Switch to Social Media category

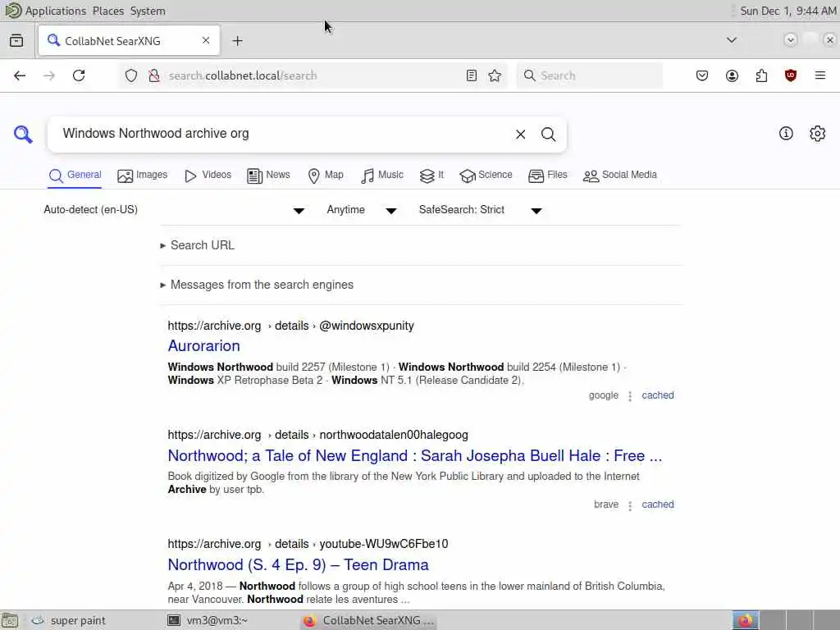[x=620, y=176]
